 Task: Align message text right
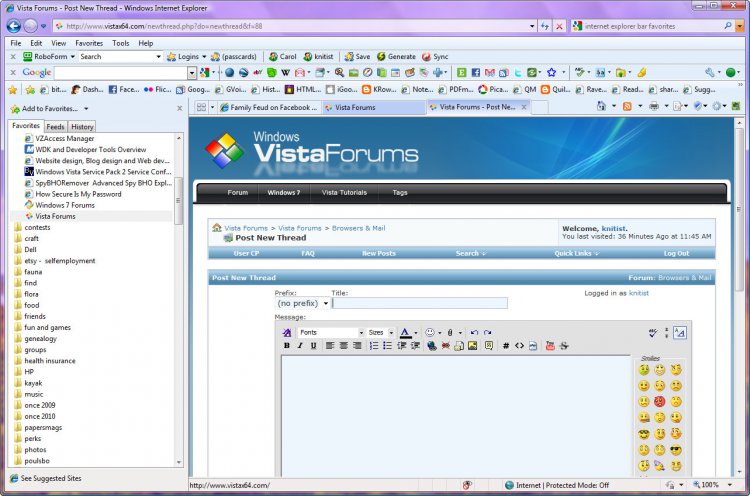click(x=357, y=346)
